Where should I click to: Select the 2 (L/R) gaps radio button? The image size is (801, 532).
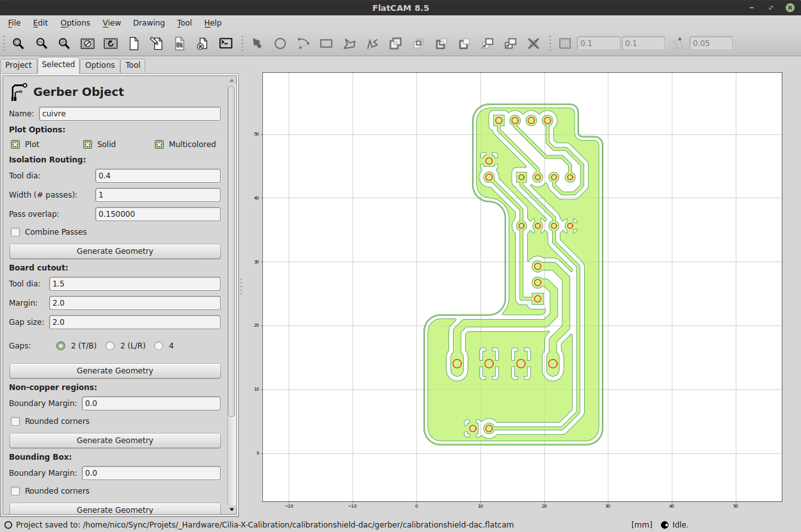[x=110, y=346]
